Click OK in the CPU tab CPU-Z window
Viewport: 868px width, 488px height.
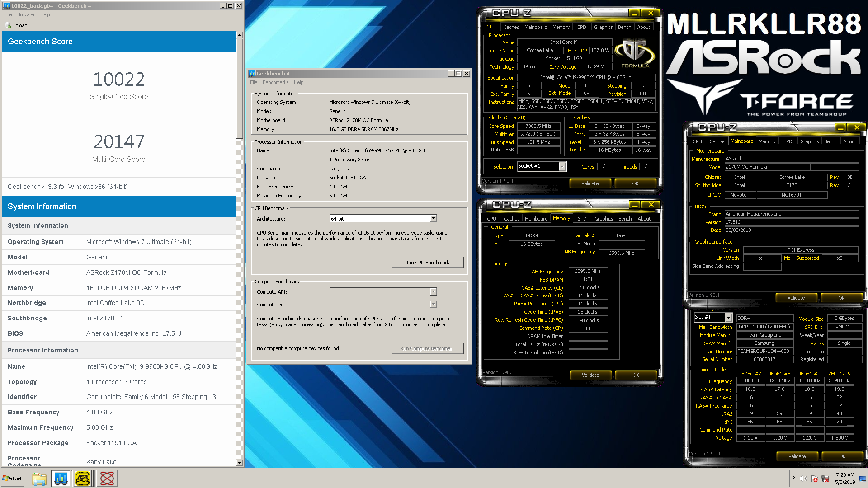click(635, 183)
